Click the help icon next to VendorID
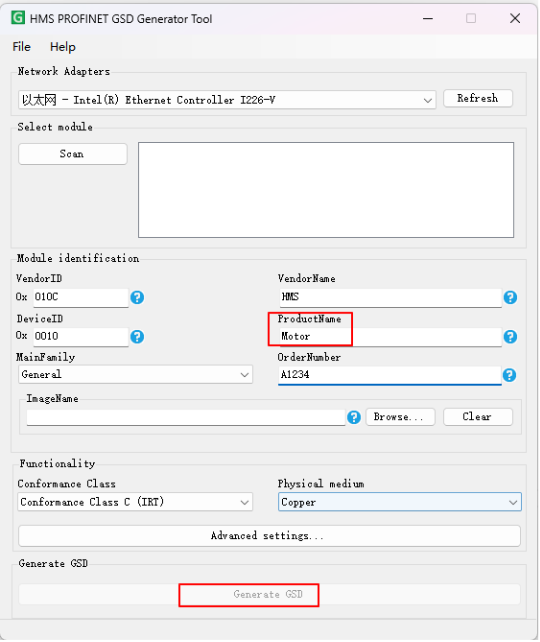Image resolution: width=540 pixels, height=642 pixels. [x=137, y=297]
